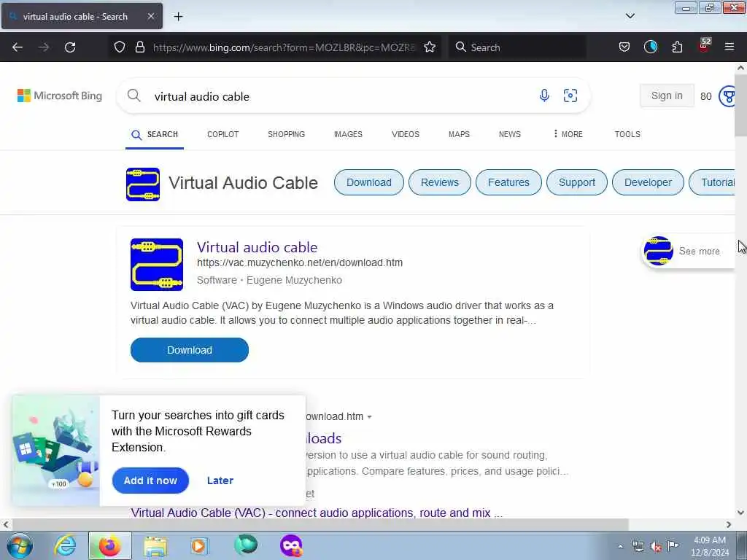Viewport: 747px width, 560px height.
Task: Launch Internet Explorer from the taskbar
Action: [x=65, y=545]
